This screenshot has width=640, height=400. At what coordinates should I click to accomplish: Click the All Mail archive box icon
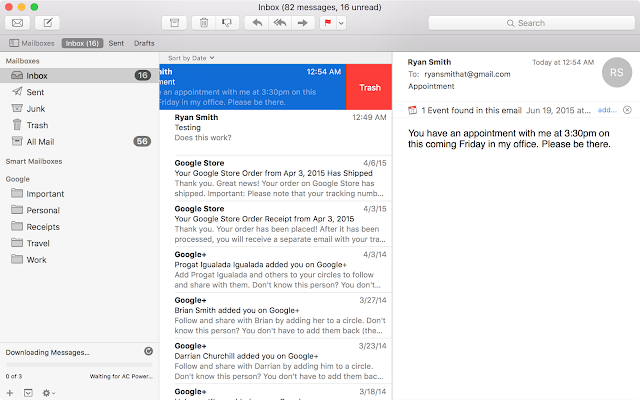coord(17,141)
